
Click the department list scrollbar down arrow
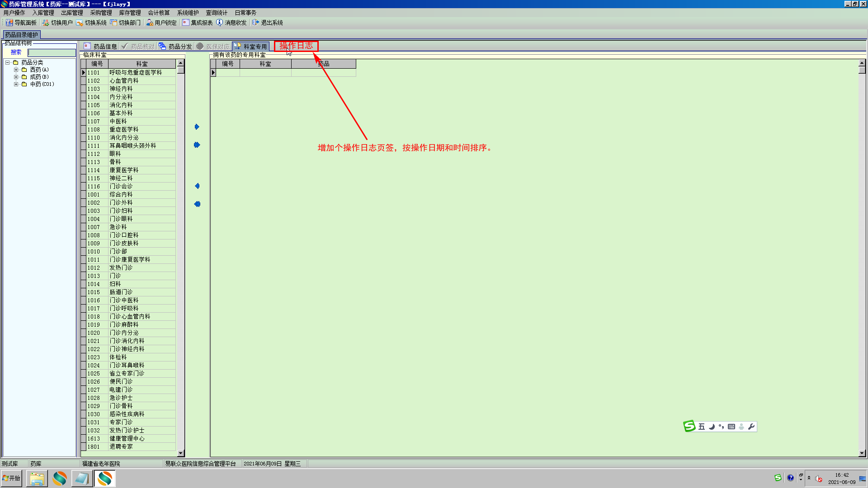[x=181, y=453]
